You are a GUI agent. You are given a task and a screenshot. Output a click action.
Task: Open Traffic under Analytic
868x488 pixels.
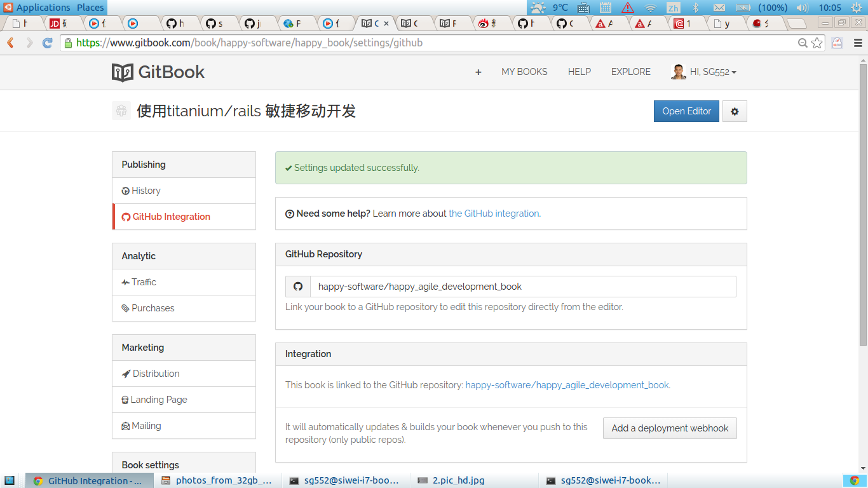point(184,282)
